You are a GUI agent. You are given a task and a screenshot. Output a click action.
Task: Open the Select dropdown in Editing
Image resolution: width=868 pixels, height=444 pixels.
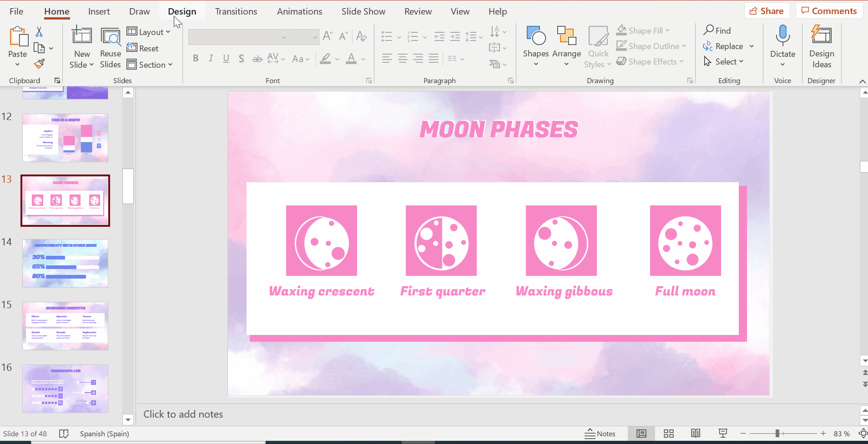724,61
